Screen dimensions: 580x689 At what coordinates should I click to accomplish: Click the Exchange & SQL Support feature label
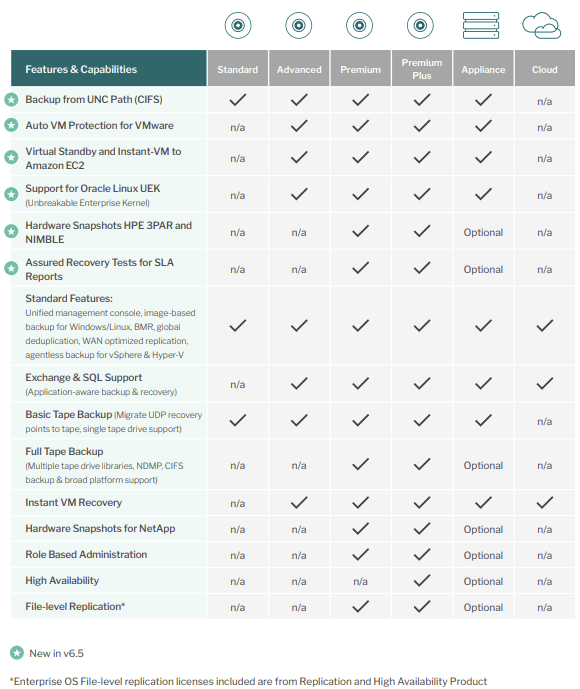click(83, 377)
